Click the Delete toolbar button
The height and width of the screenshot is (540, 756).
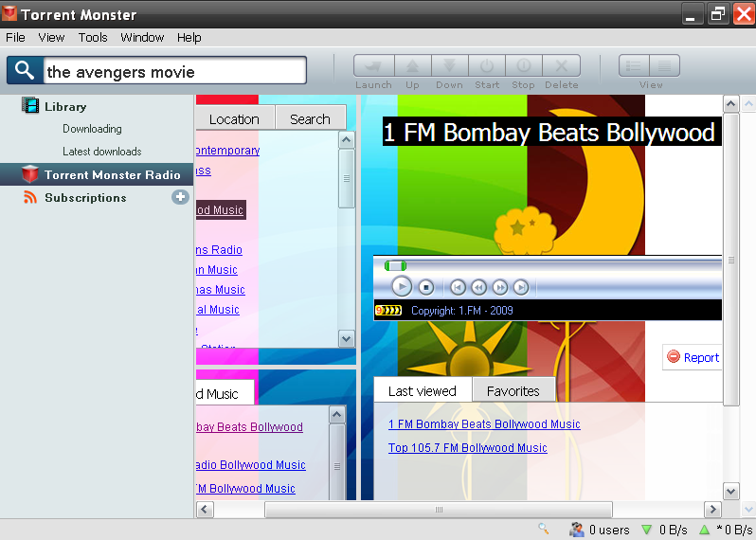click(561, 66)
